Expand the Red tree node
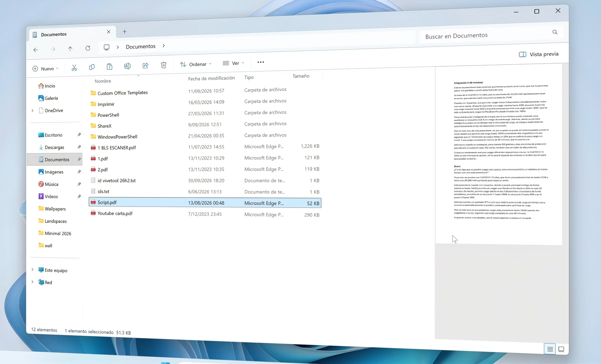This screenshot has width=601, height=364. pyautogui.click(x=32, y=282)
